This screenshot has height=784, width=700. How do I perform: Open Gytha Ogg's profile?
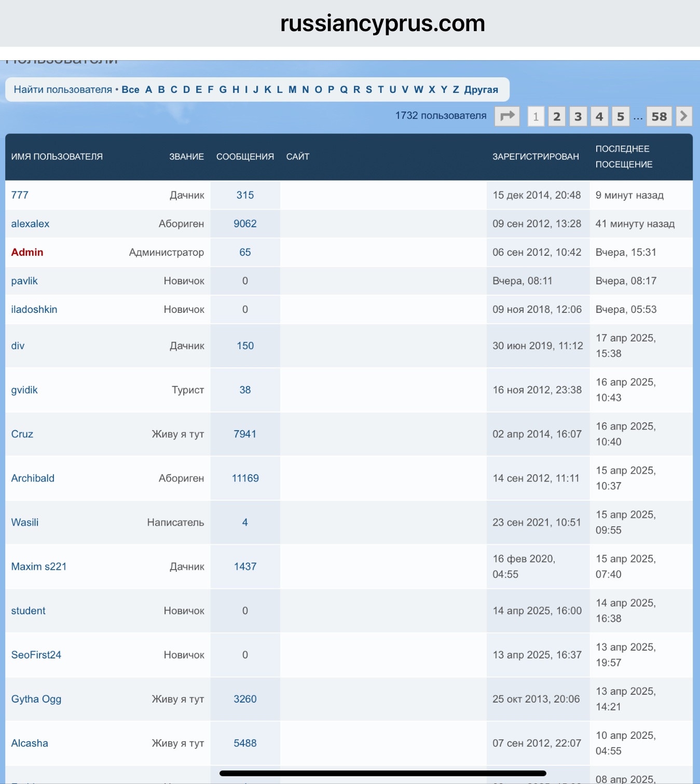36,699
